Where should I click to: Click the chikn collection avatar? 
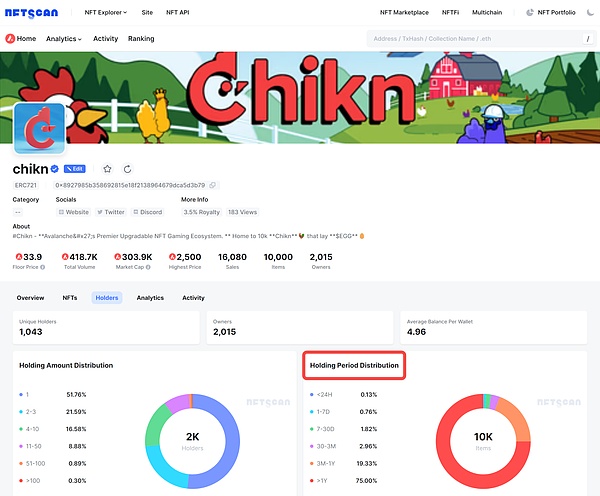(x=39, y=129)
